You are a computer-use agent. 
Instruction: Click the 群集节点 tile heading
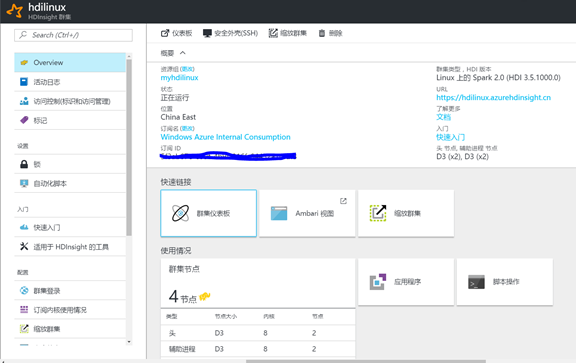tap(184, 269)
